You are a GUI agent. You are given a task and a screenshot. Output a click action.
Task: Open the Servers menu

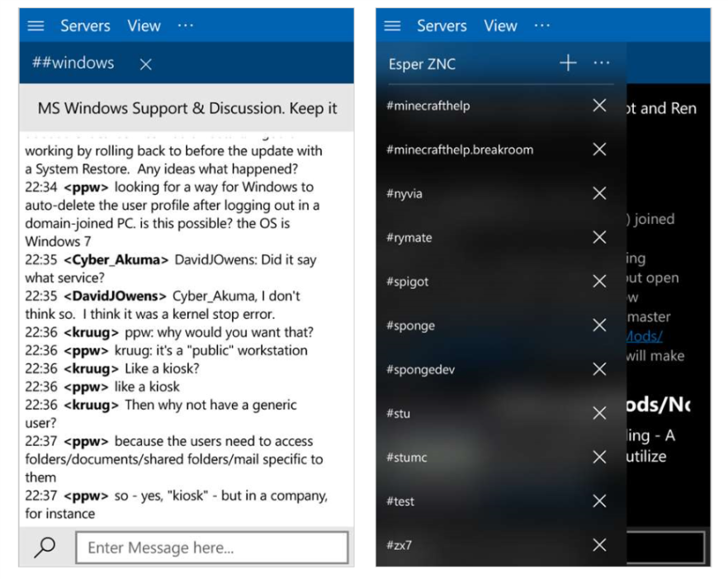[85, 26]
